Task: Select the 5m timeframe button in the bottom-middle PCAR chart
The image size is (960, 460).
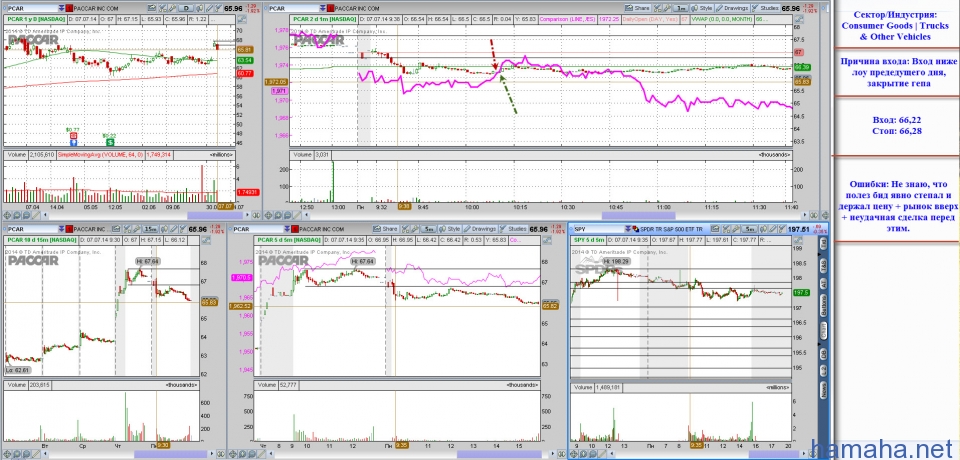Action: click(x=430, y=228)
